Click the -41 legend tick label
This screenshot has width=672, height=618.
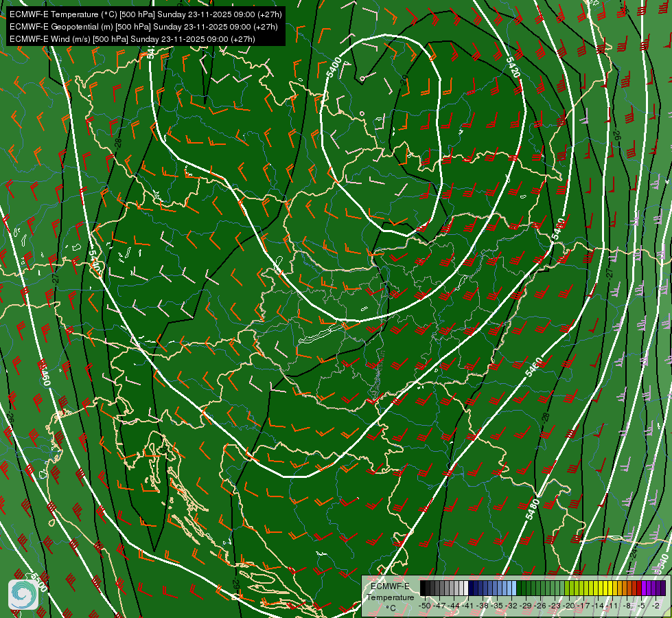[468, 606]
